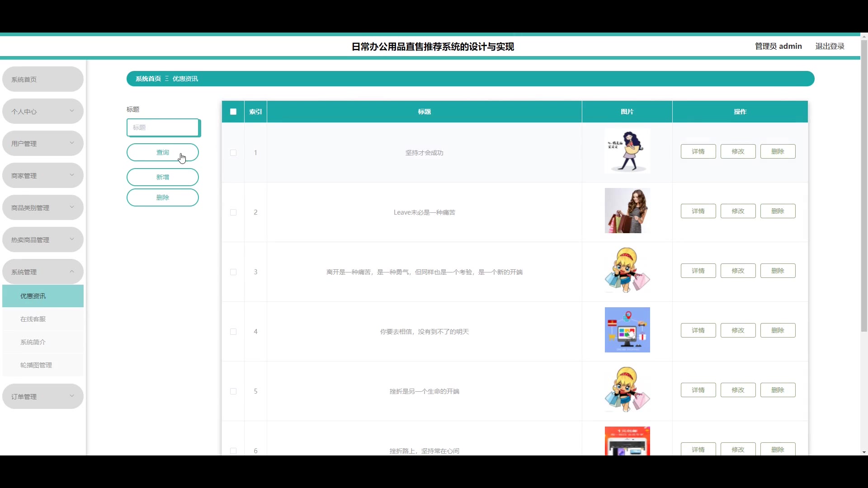Open the 系统简介 submenu item
Screen dimensions: 868x488
pyautogui.click(x=43, y=342)
